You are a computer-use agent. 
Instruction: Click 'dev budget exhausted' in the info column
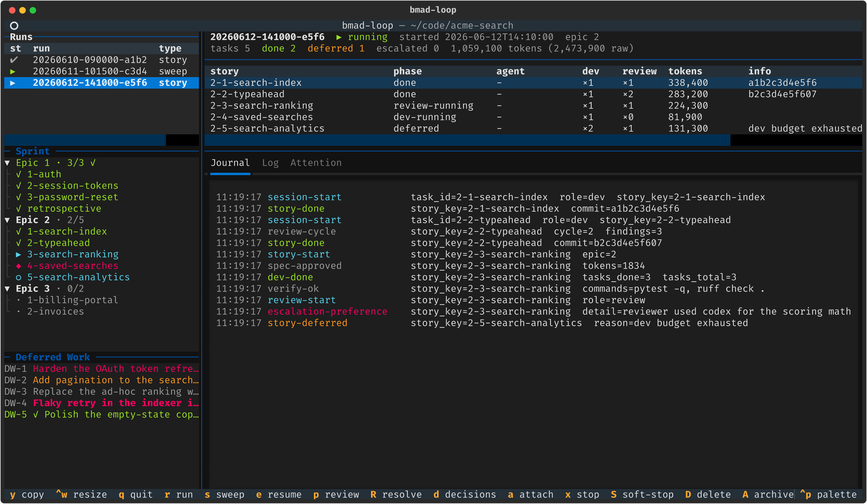pos(805,128)
